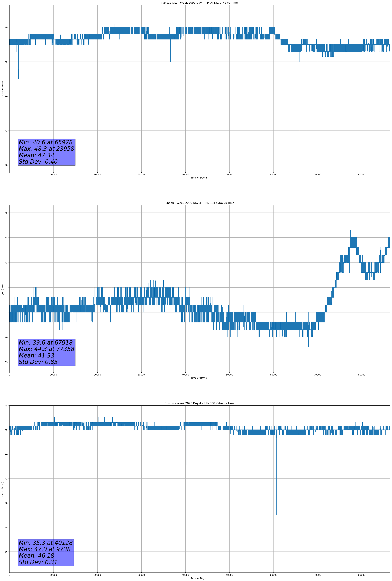Click the Kansas City second dip near 67500

(x=307, y=142)
